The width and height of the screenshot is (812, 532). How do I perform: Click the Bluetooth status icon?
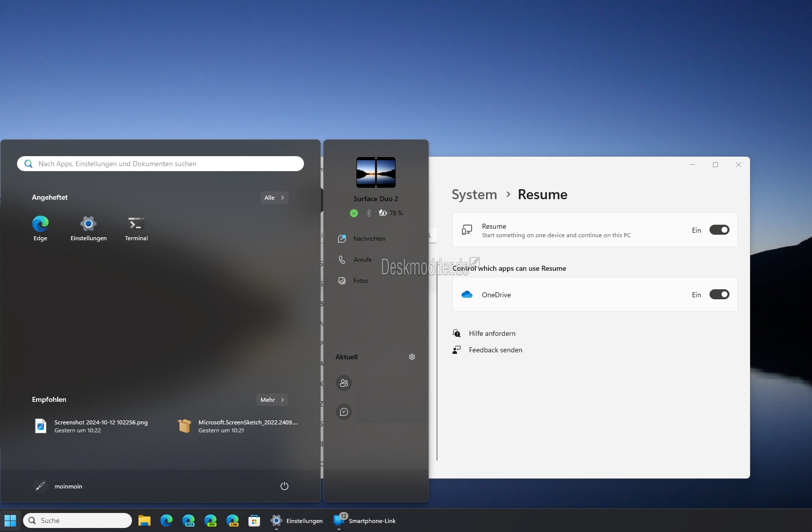(x=368, y=213)
